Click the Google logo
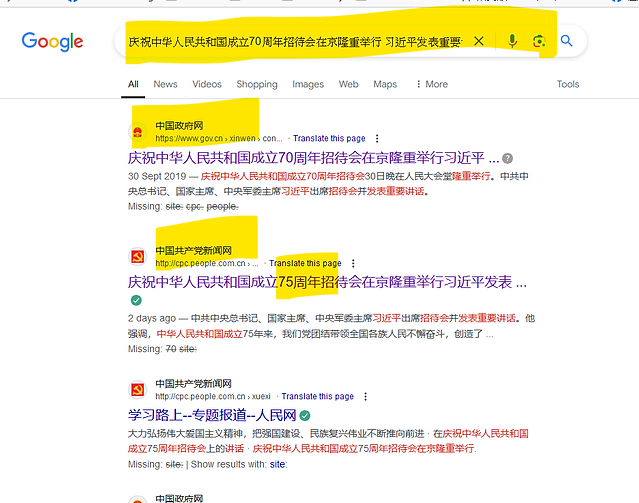Screen dimensions: 639x503 point(52,42)
